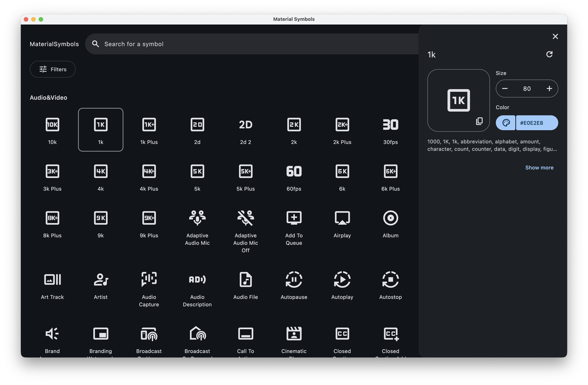Select the Closed Caption CC symbol
This screenshot has width=588, height=385.
[x=342, y=338]
